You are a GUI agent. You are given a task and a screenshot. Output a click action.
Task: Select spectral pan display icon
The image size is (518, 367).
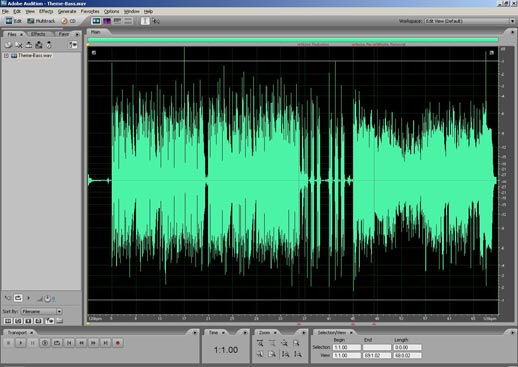[117, 21]
